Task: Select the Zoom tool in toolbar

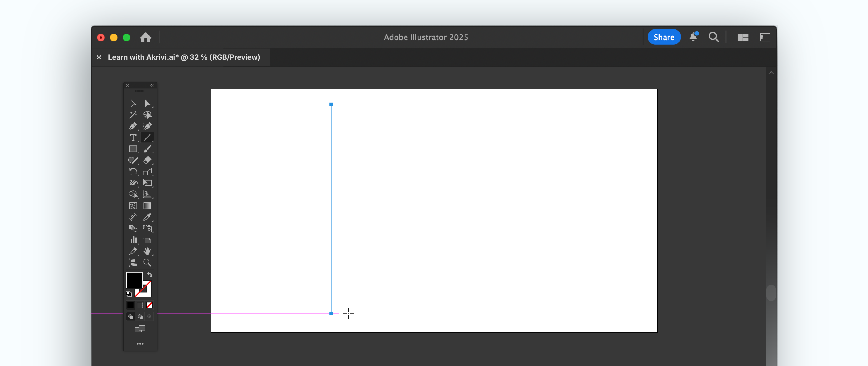Action: click(147, 262)
